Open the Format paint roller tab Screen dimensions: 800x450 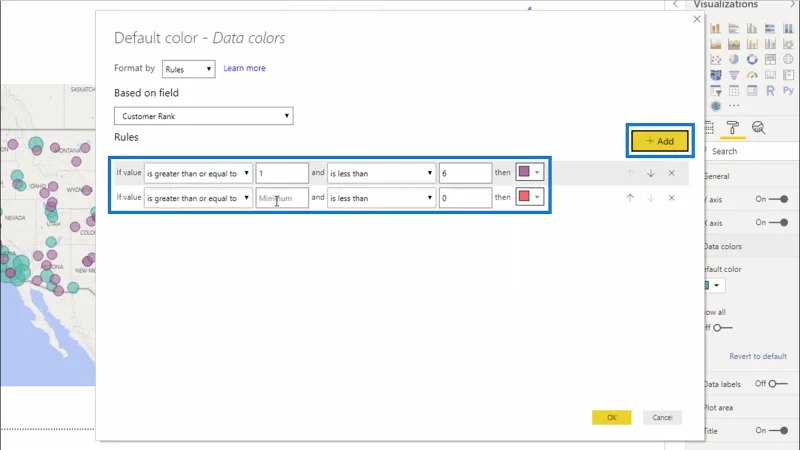click(733, 128)
